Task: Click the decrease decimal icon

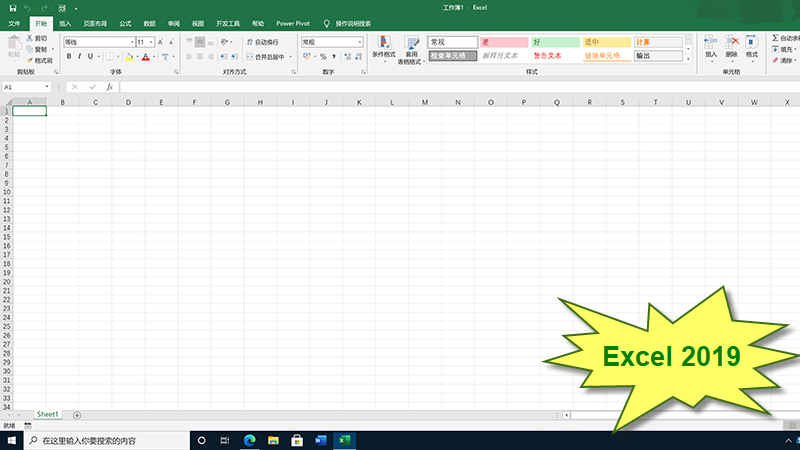Action: [x=358, y=57]
